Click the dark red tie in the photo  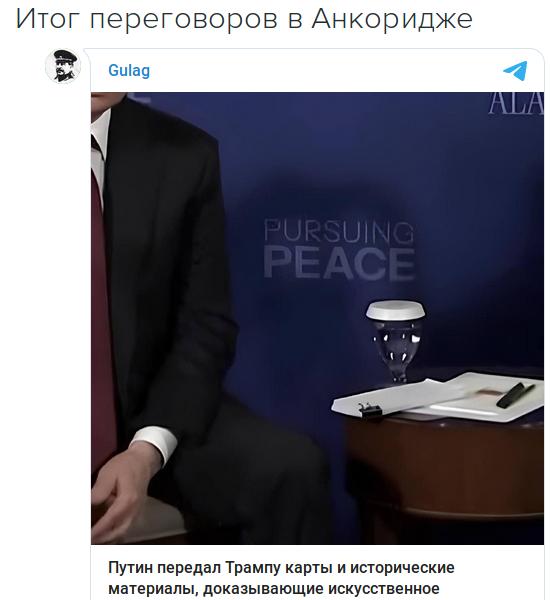[101, 306]
